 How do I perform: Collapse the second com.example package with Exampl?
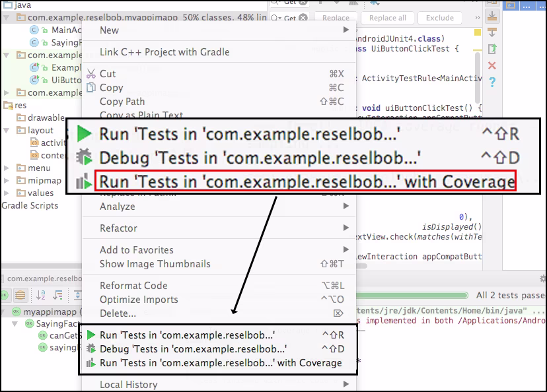7,55
